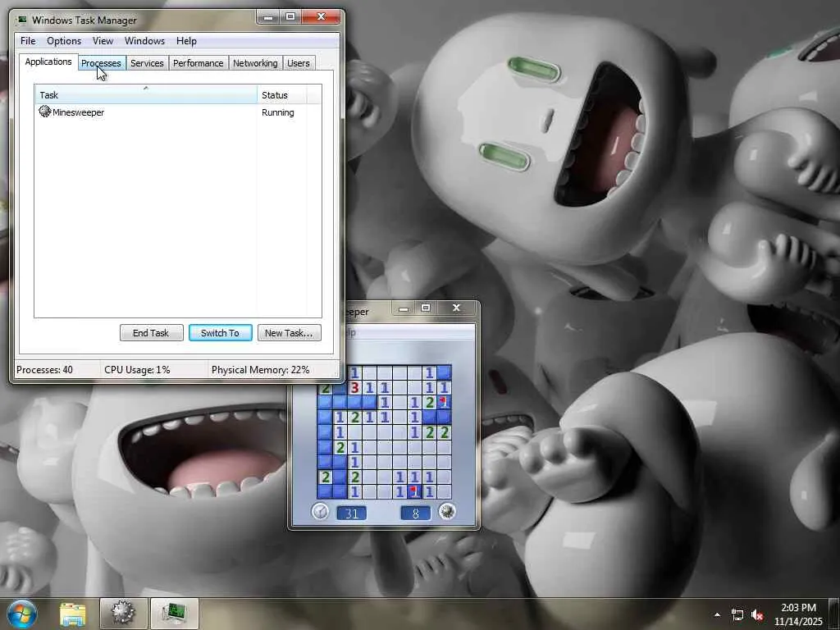The image size is (840, 630).
Task: Click the Switch To button
Action: [220, 333]
